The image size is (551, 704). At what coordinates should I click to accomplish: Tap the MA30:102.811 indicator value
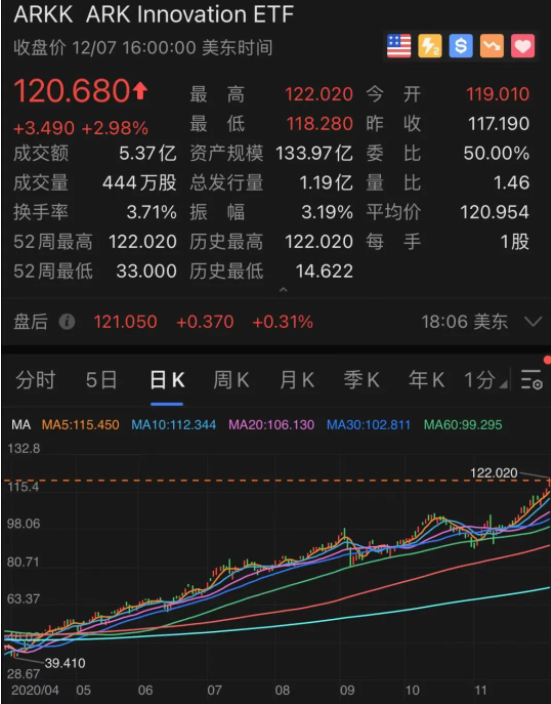coord(368,425)
